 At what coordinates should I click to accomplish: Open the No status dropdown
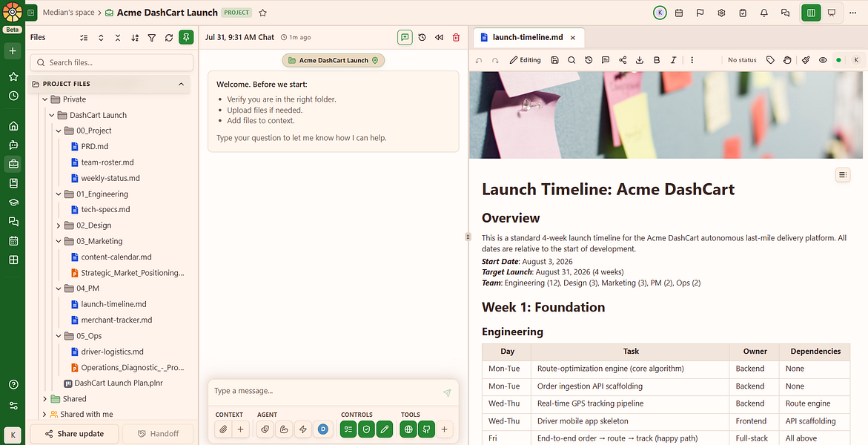point(742,60)
